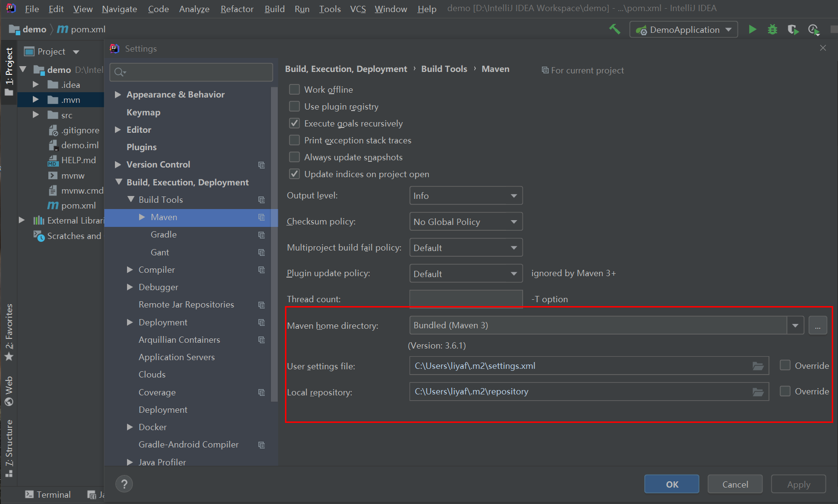Click Build Tools breadcrumb link
This screenshot has width=838, height=504.
pos(444,69)
